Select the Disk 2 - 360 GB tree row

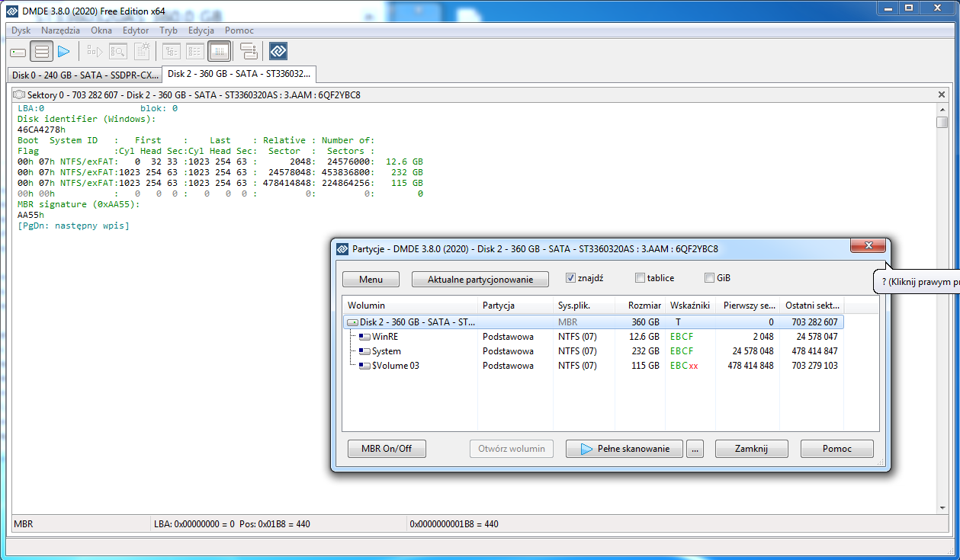click(594, 322)
